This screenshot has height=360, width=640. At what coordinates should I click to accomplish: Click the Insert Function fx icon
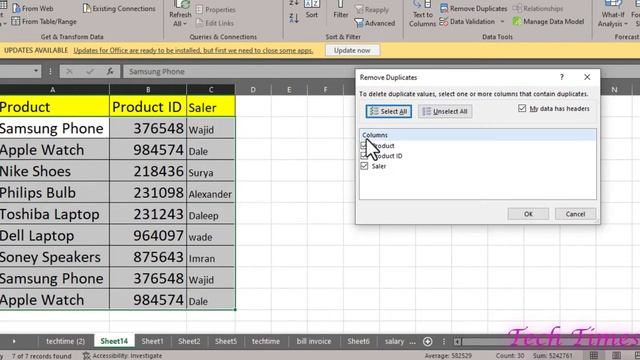[110, 71]
